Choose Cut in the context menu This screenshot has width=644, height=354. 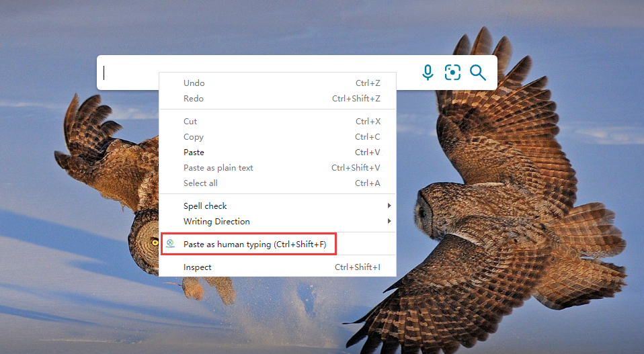[278, 122]
